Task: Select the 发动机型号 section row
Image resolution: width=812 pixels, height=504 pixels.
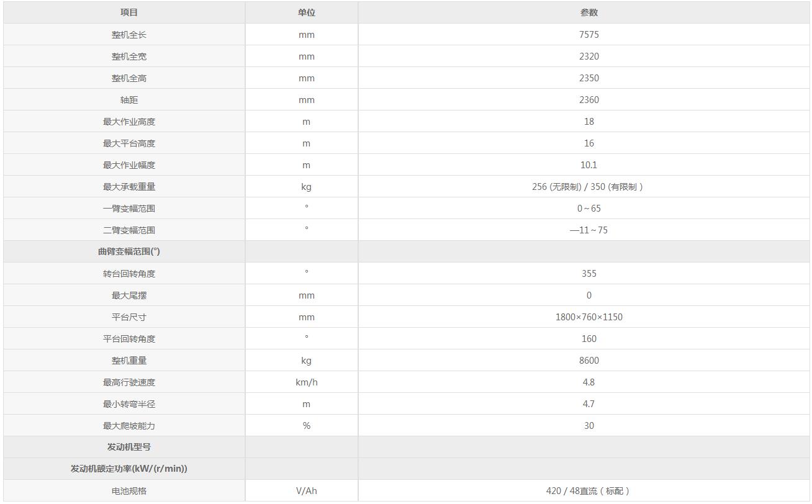Action: [x=129, y=448]
